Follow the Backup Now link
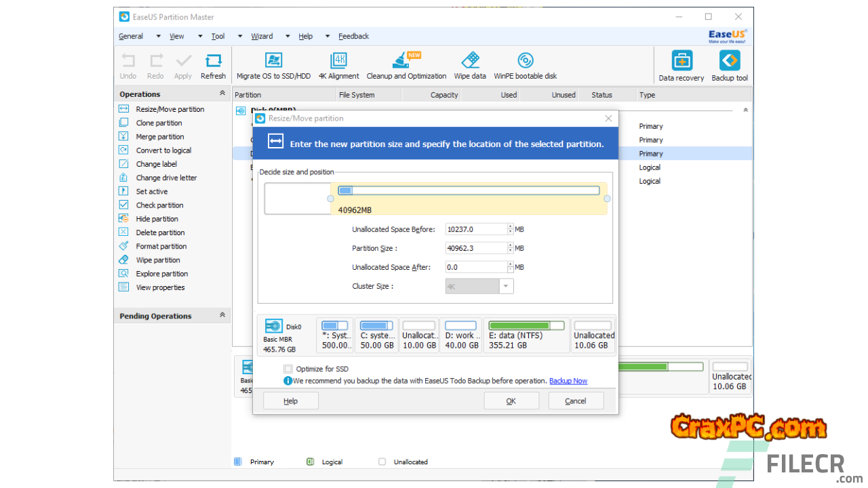 point(568,381)
